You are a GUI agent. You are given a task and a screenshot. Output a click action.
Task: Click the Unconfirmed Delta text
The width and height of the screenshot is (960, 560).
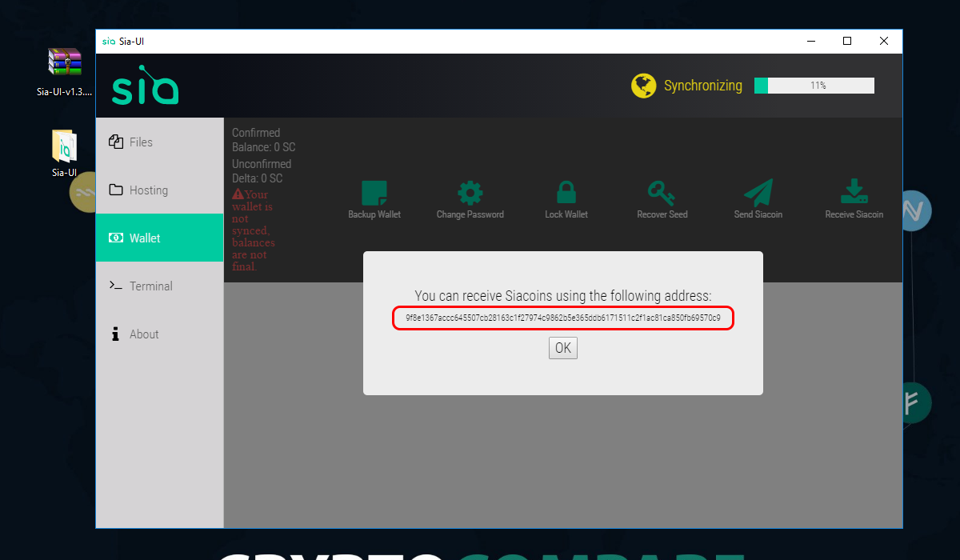tap(261, 171)
